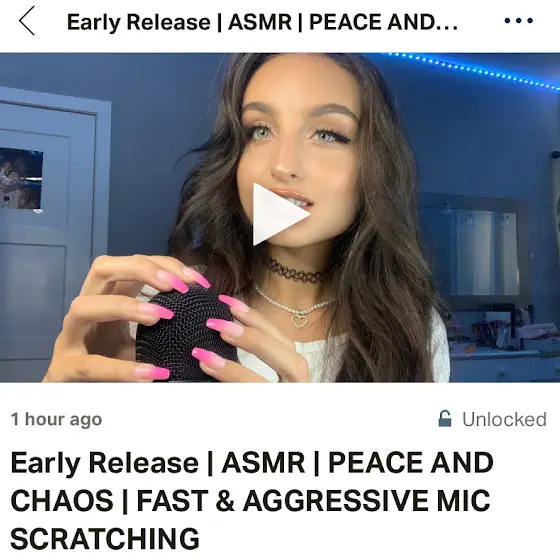Select the "Unlocked" status label
Image resolution: width=560 pixels, height=560 pixels.
point(504,419)
